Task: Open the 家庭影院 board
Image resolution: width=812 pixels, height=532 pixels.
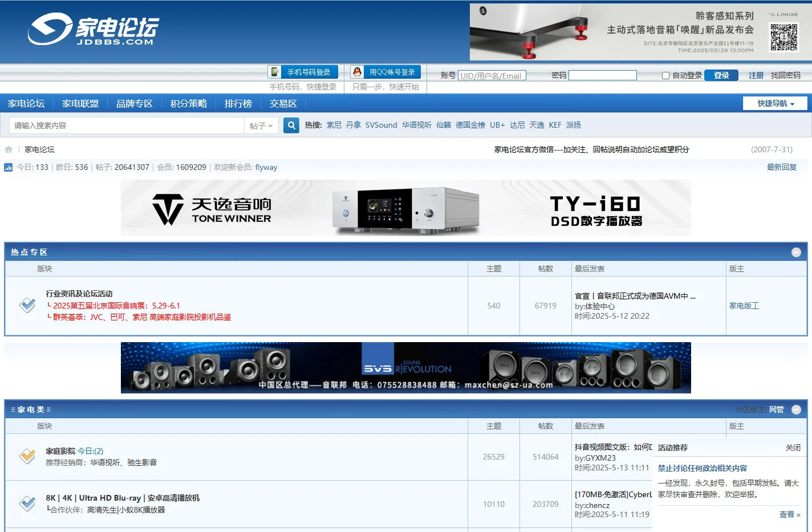Action: (60, 451)
